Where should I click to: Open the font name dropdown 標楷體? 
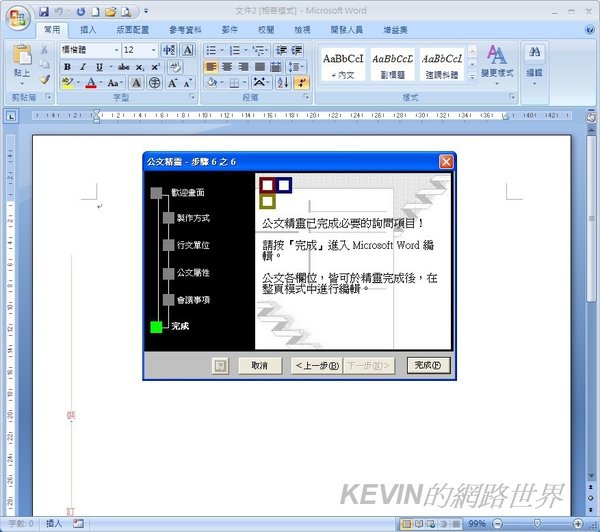point(116,50)
